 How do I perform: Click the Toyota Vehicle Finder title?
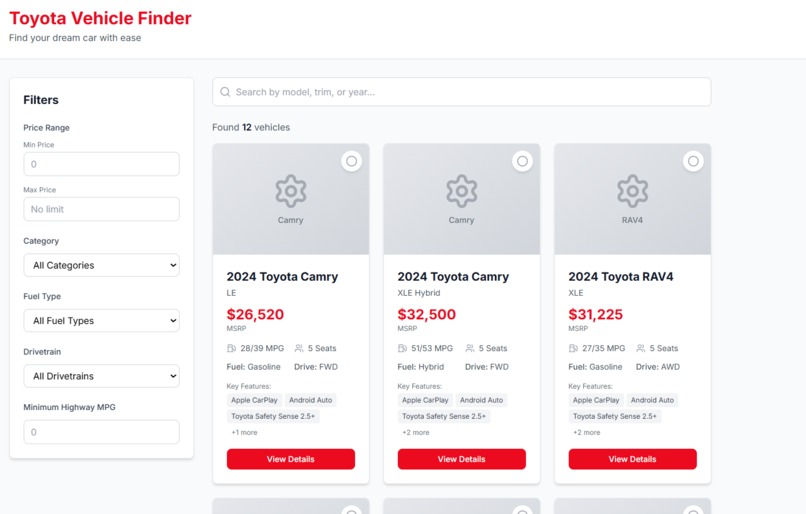100,19
